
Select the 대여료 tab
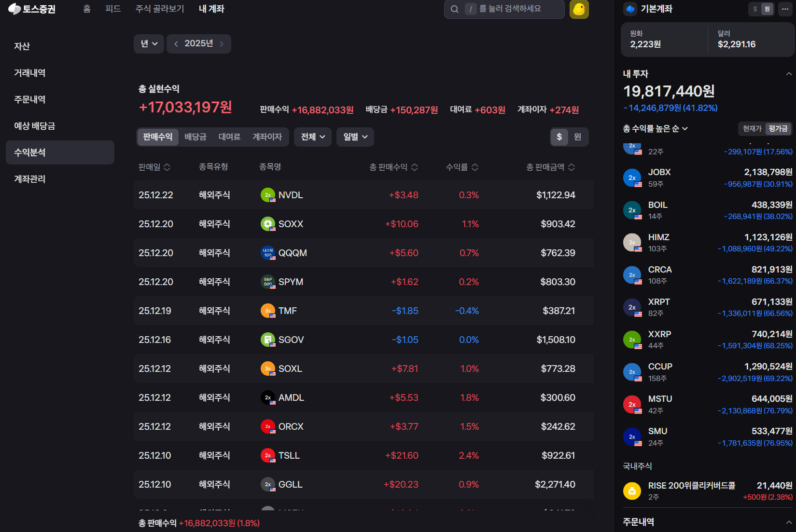(x=229, y=137)
